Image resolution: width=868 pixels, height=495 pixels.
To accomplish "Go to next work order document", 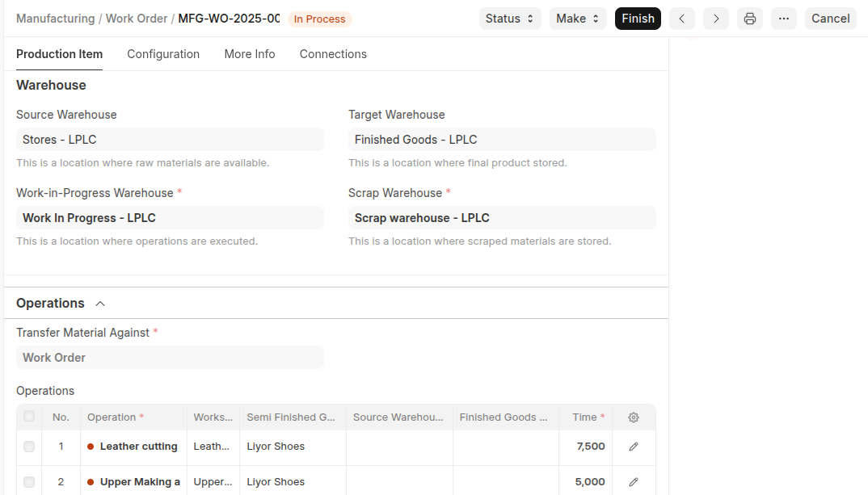I will click(716, 19).
